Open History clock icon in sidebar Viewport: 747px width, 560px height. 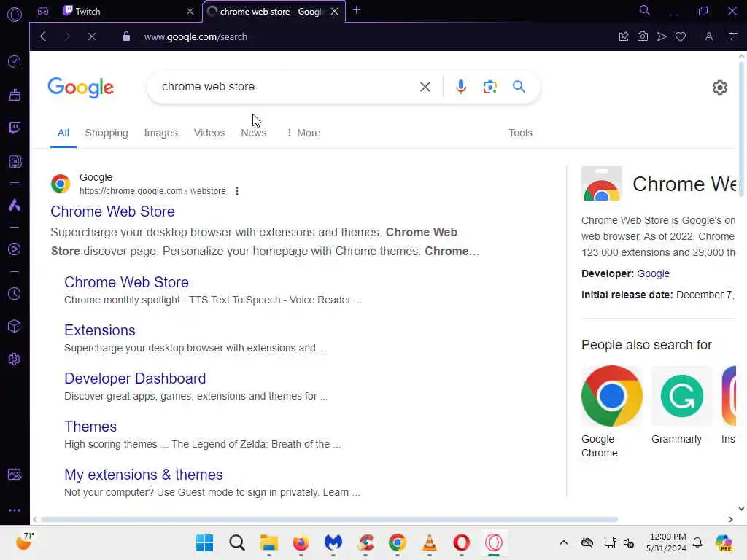(15, 293)
